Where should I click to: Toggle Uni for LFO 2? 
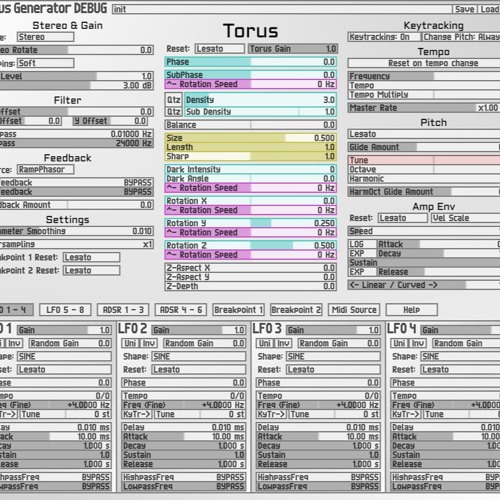tap(130, 343)
